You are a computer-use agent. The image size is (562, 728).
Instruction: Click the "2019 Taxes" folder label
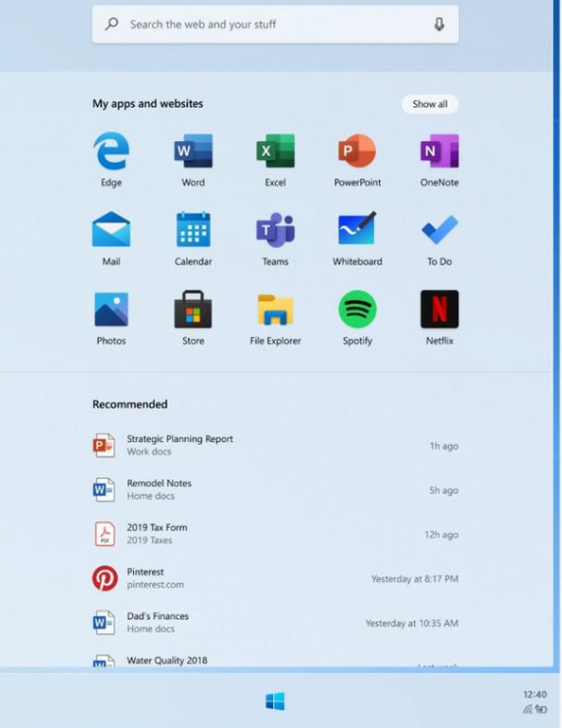pos(150,540)
